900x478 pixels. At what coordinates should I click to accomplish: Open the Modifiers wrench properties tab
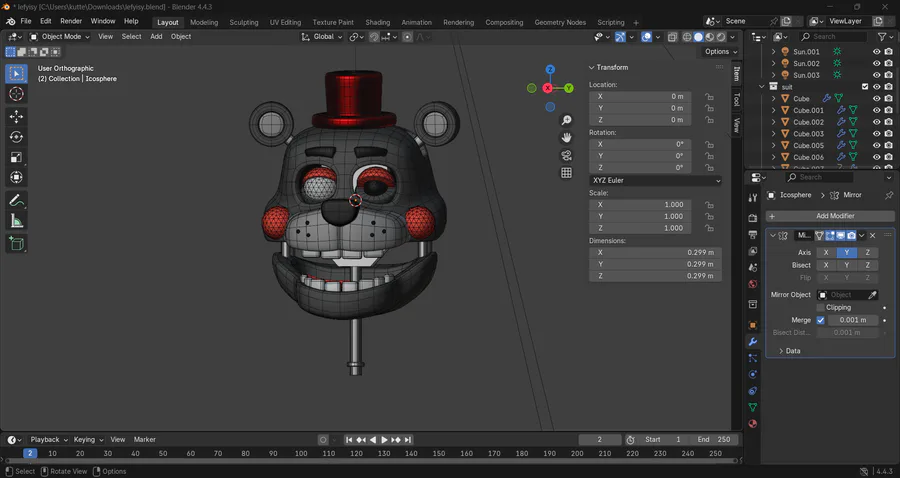[753, 341]
